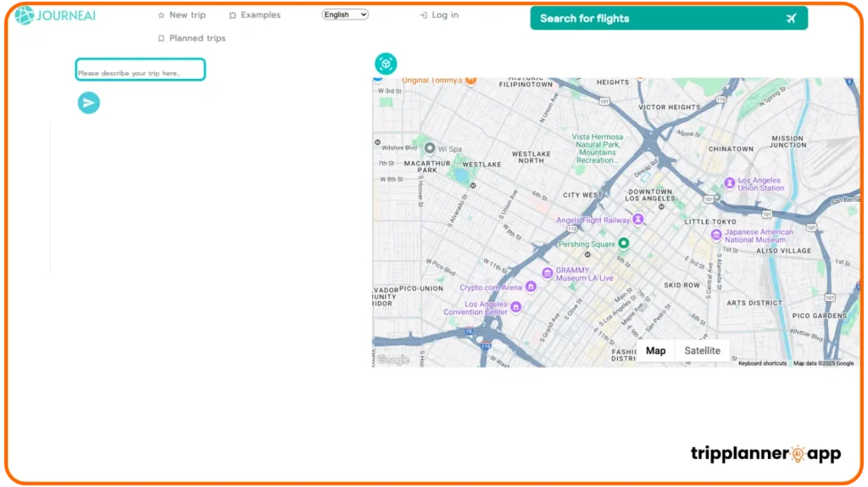Screen dimensions: 868x487
Task: Click the MISSION JUNCTION map label
Action: click(787, 142)
